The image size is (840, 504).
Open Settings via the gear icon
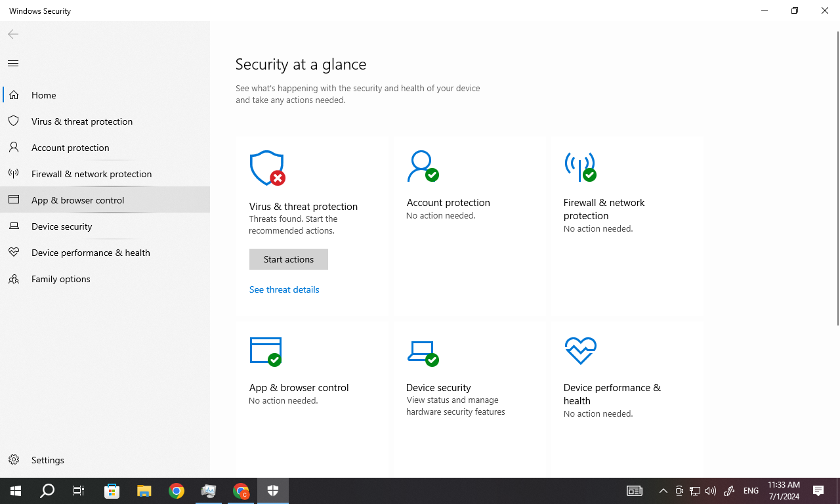point(13,460)
